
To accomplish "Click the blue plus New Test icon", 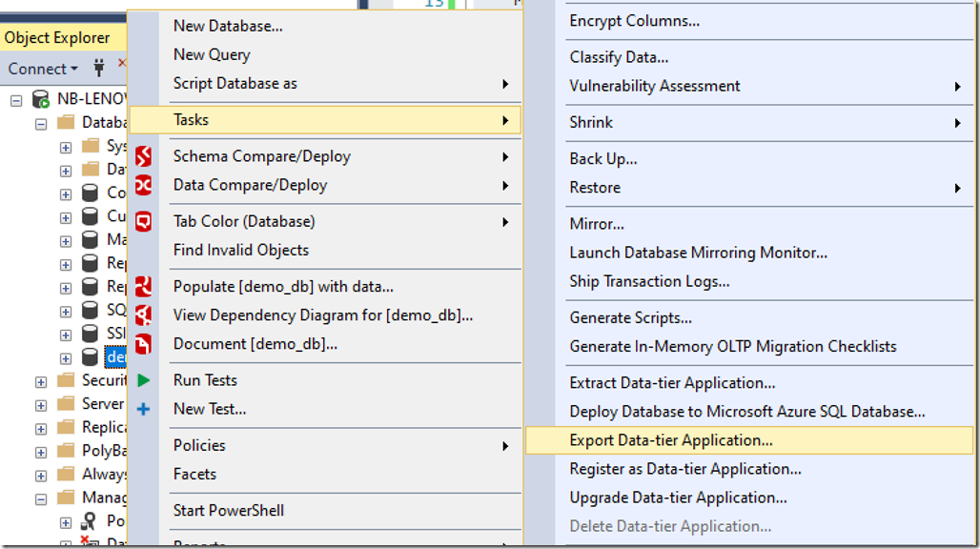I will pyautogui.click(x=143, y=409).
